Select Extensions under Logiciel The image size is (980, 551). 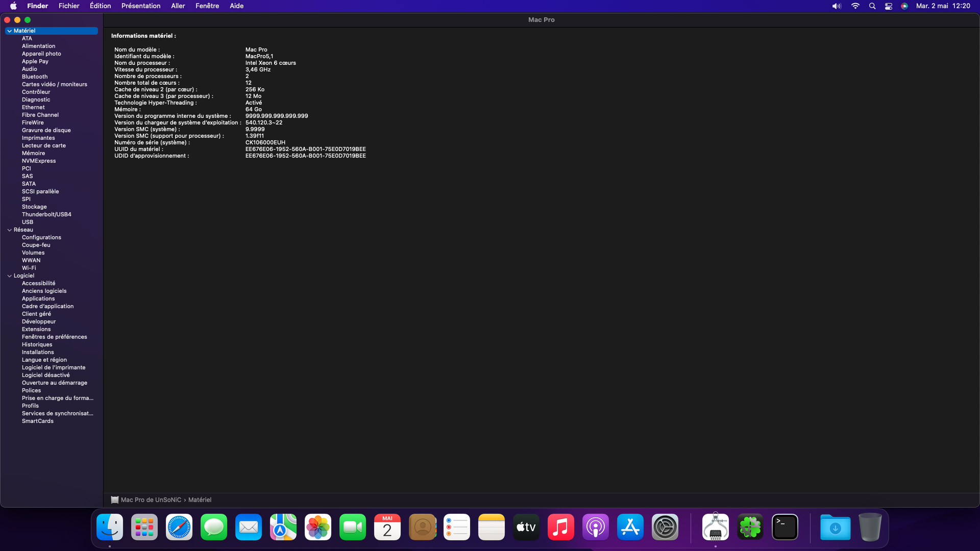tap(36, 330)
